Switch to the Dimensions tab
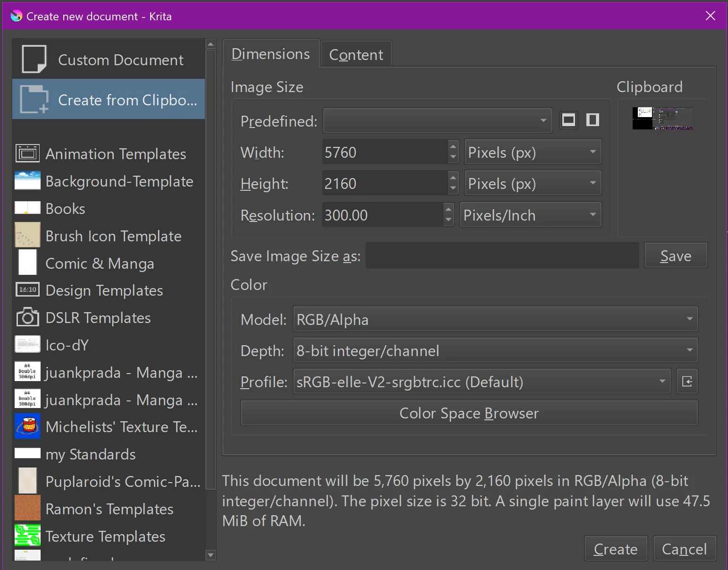This screenshot has width=728, height=570. tap(271, 53)
